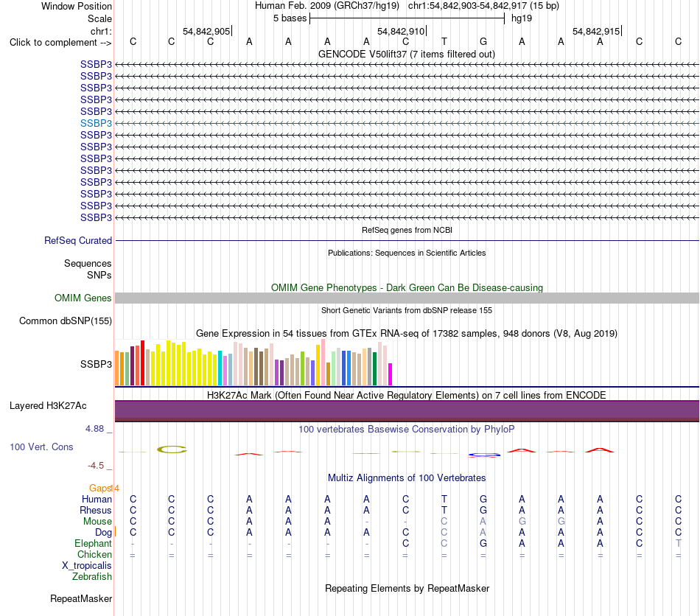Click the X_tropicalis species label
Viewport: 700px width, 616px height.
tap(87, 566)
